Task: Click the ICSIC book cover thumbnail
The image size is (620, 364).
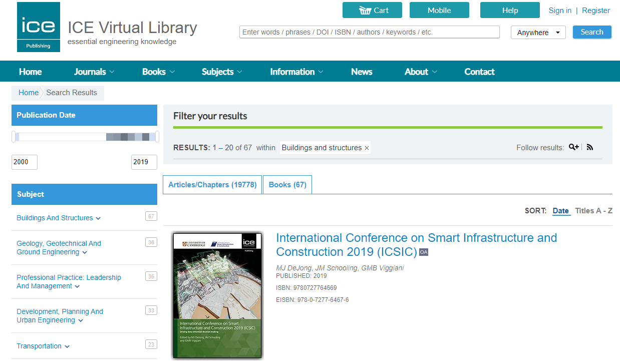Action: pyautogui.click(x=217, y=295)
